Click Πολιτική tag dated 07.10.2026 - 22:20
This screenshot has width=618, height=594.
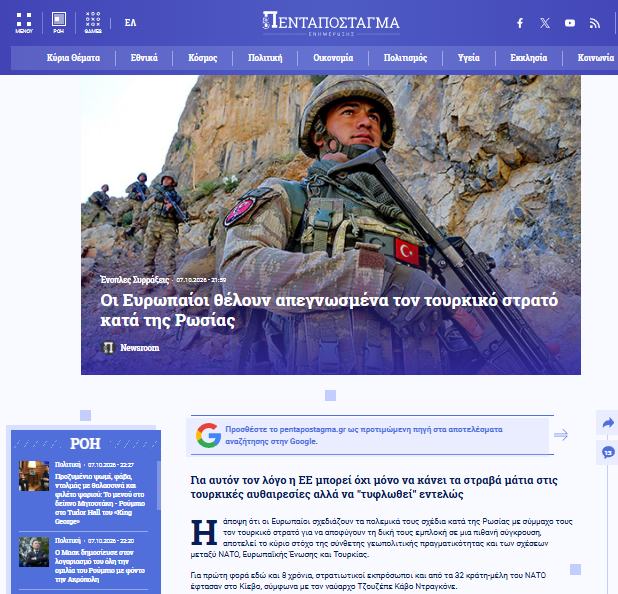67,541
